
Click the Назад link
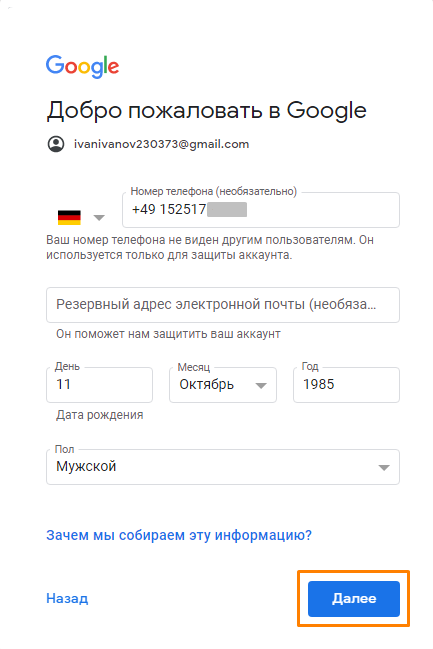pyautogui.click(x=67, y=599)
